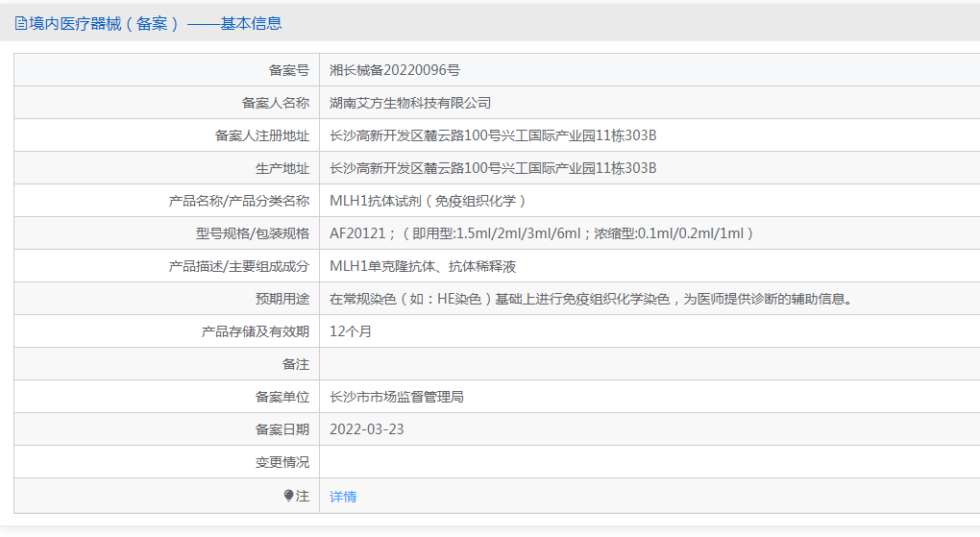Click the lightbulb icon next to 注

tap(288, 496)
